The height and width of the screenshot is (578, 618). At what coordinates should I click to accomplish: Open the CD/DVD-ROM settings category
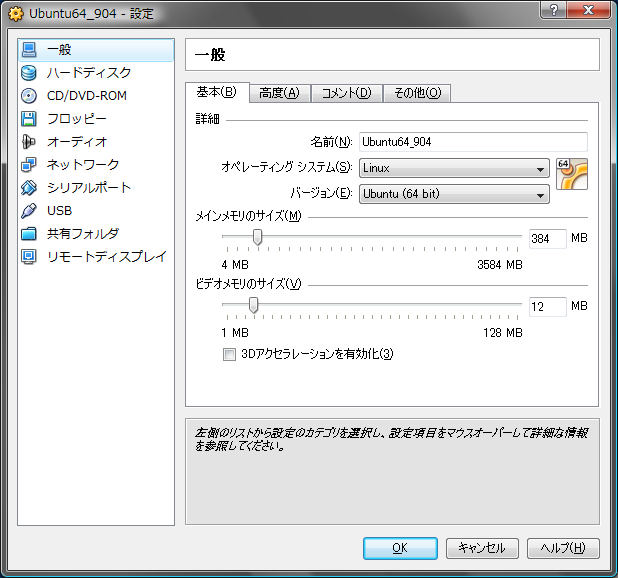coord(96,96)
